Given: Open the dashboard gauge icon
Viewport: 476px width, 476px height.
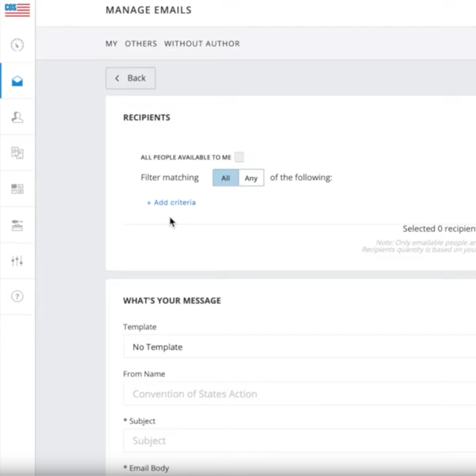Looking at the screenshot, I should point(17,45).
